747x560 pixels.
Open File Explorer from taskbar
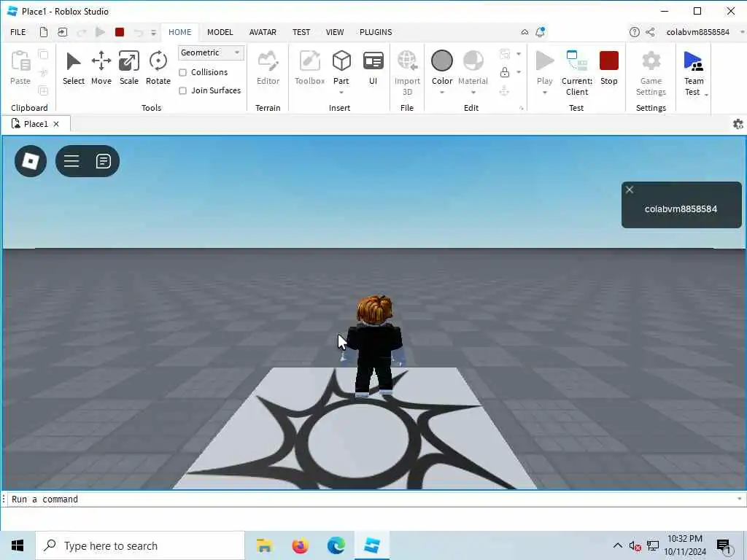(x=264, y=545)
